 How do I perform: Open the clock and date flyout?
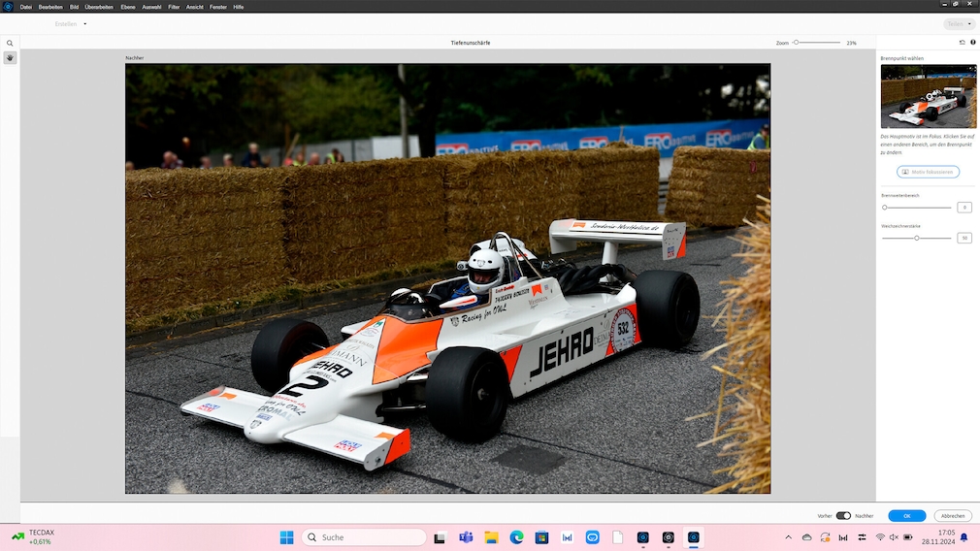[x=938, y=537]
